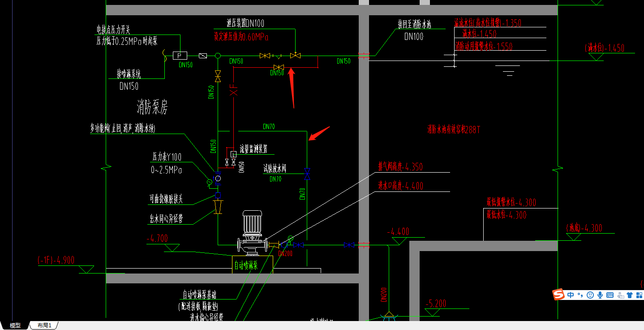The width and height of the screenshot is (644, 330).
Task: Select the red 消防水池有效容积288T text
Action: click(454, 130)
